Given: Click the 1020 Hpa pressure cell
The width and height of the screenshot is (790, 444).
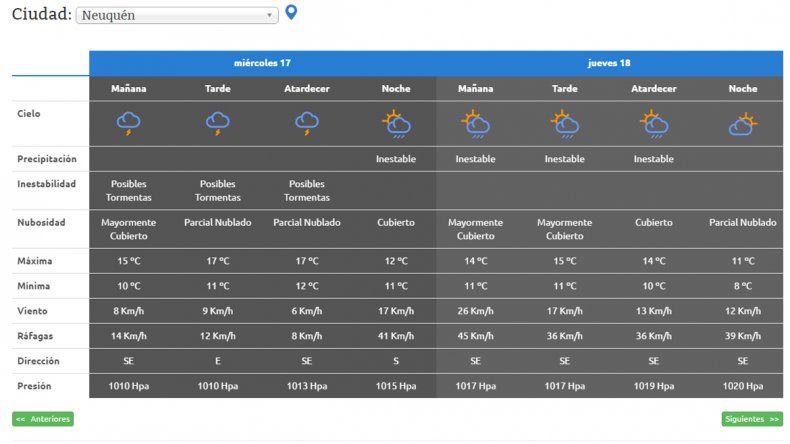Looking at the screenshot, I should (742, 386).
